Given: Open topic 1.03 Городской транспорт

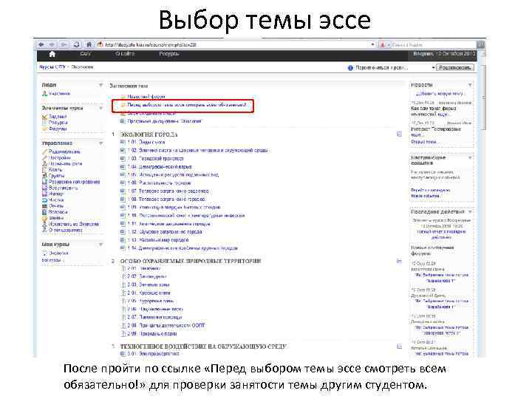Looking at the screenshot, I should [x=155, y=158].
